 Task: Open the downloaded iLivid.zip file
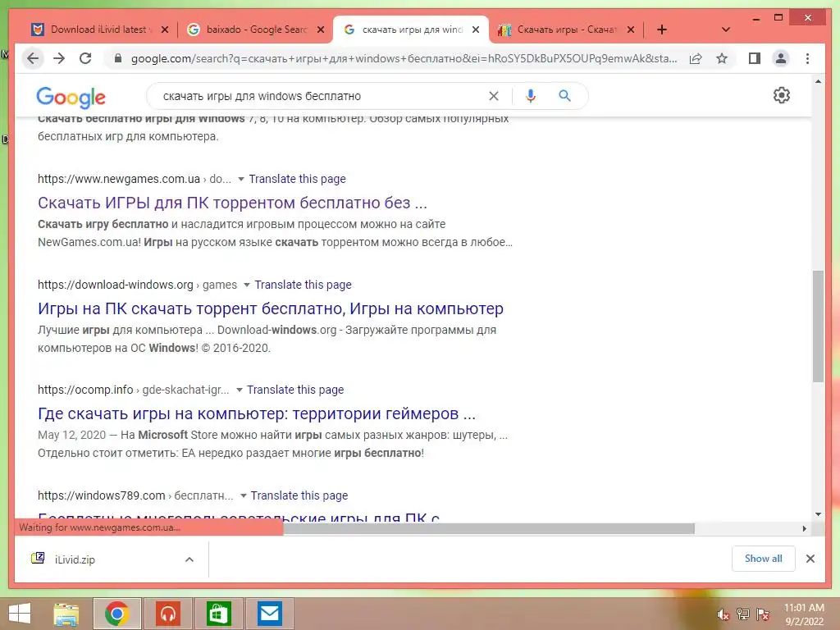tap(75, 559)
